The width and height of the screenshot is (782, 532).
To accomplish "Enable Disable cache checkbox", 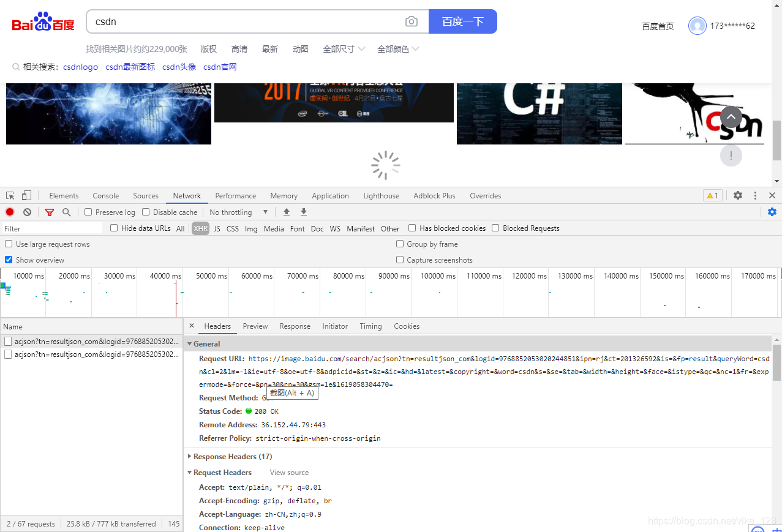I will tap(146, 212).
